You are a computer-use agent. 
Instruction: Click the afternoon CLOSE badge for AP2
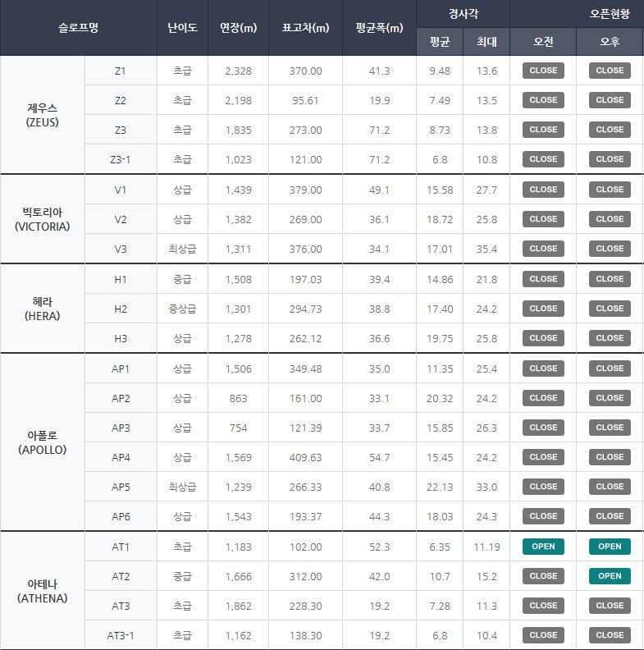tap(610, 397)
